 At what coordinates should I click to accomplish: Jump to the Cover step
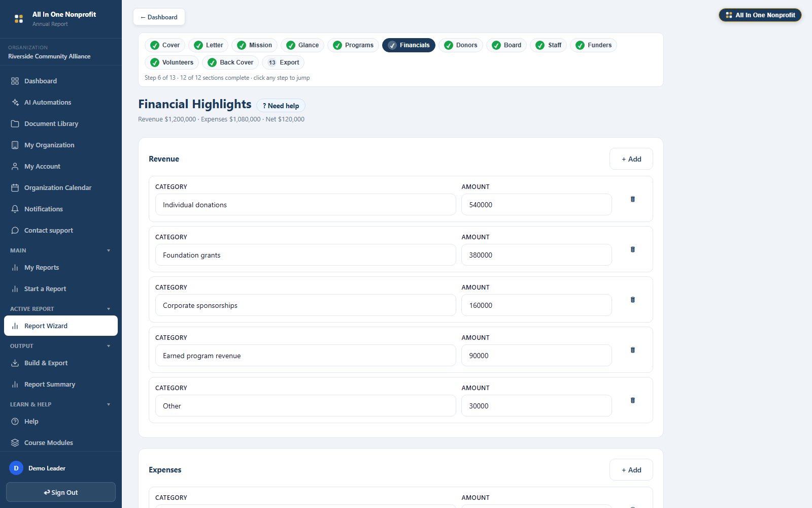tap(165, 45)
